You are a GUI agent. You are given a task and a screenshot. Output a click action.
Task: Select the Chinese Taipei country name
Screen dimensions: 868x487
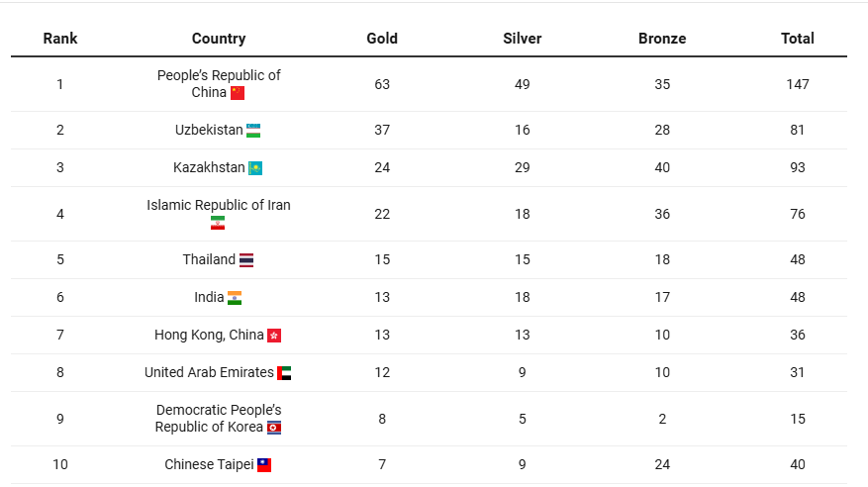[209, 464]
